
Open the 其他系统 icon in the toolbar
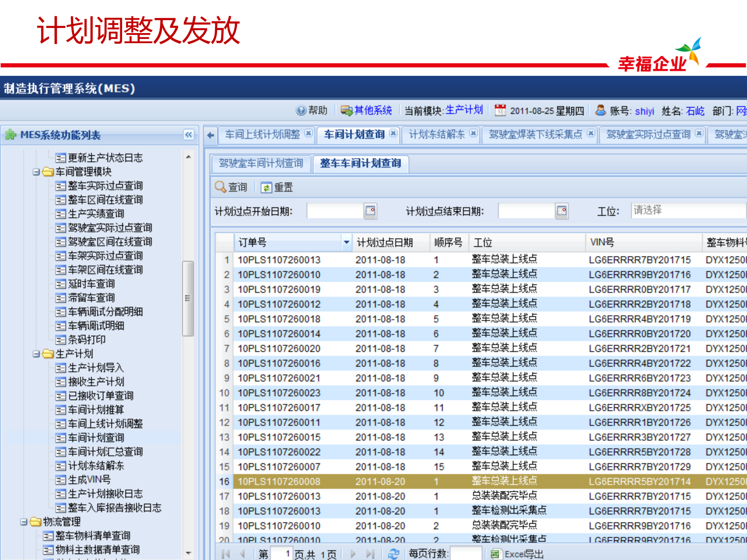click(x=347, y=110)
